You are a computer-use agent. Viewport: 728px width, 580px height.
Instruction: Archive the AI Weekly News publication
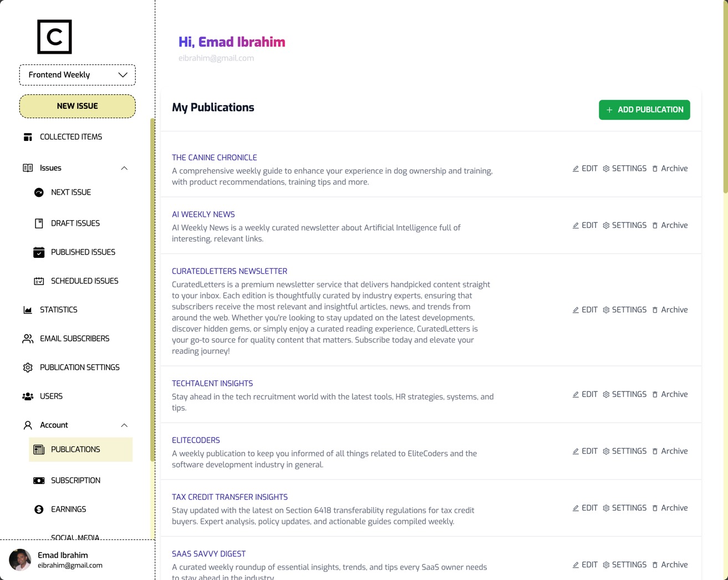click(670, 225)
